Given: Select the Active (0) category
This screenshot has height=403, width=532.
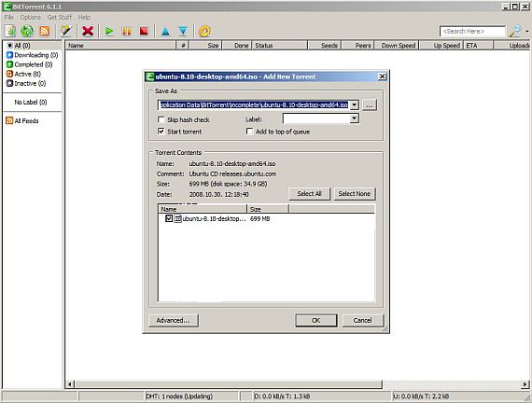Looking at the screenshot, I should pyautogui.click(x=23, y=74).
